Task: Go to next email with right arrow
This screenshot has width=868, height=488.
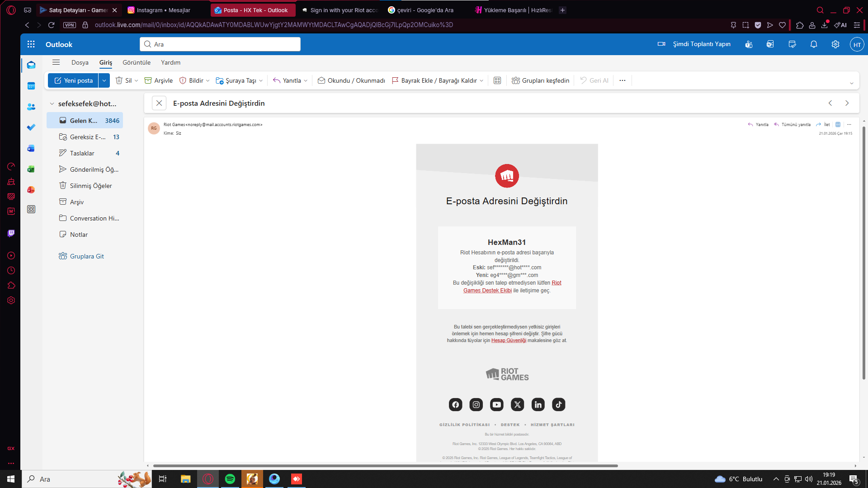Action: pos(847,103)
